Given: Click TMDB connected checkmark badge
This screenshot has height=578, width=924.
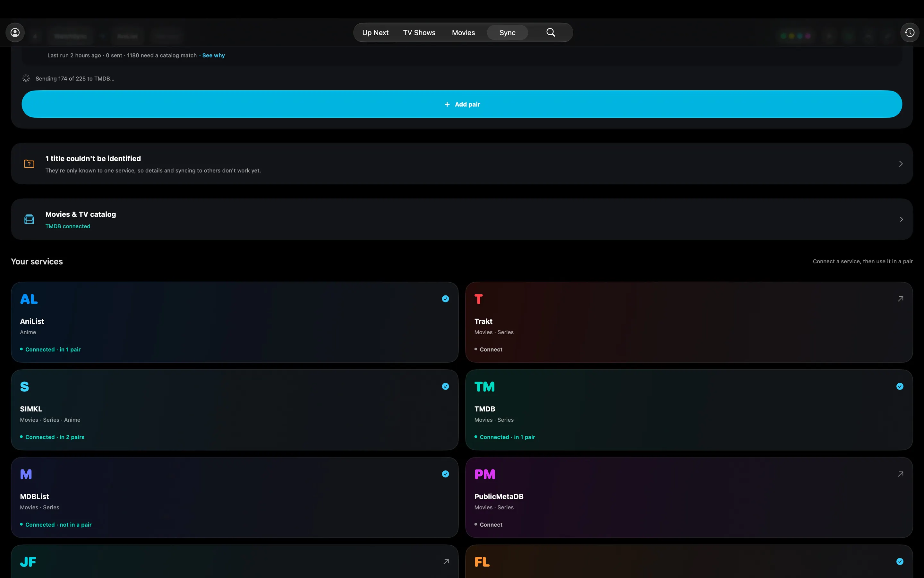Looking at the screenshot, I should click(900, 387).
